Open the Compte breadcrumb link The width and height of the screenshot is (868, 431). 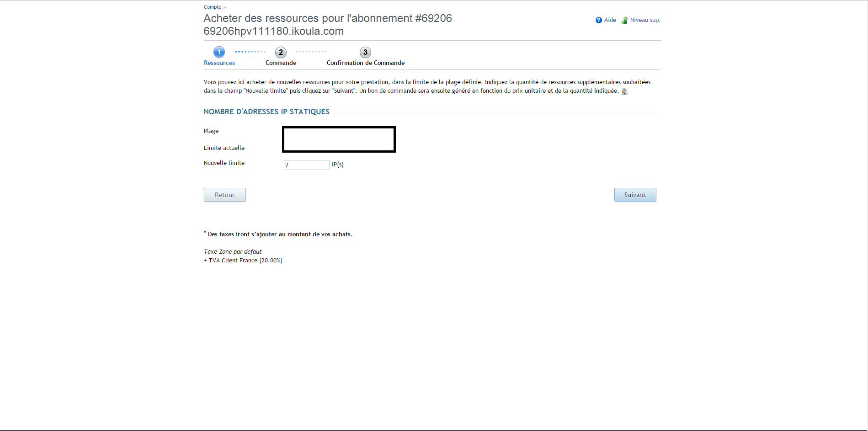point(213,7)
